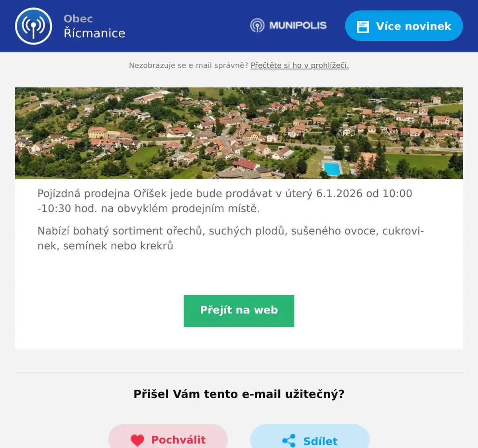
Task: Click the Obec Řícmanice broadcast logo icon
Action: point(33,26)
